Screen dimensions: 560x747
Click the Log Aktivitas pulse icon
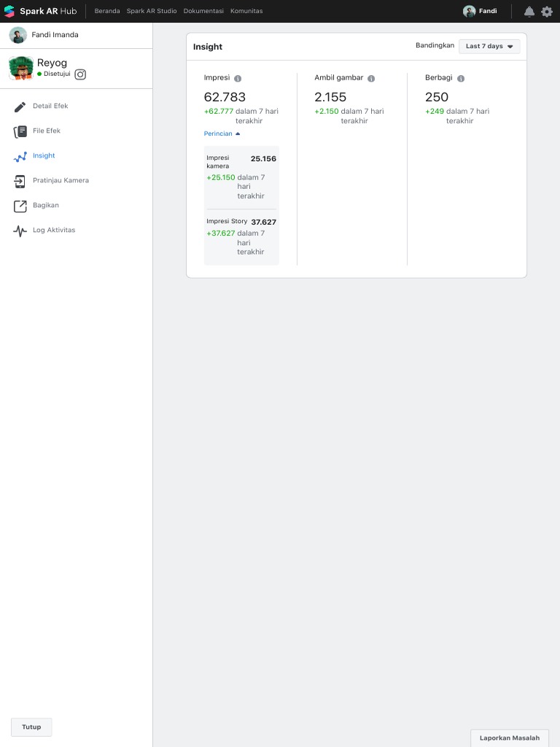[x=20, y=231]
